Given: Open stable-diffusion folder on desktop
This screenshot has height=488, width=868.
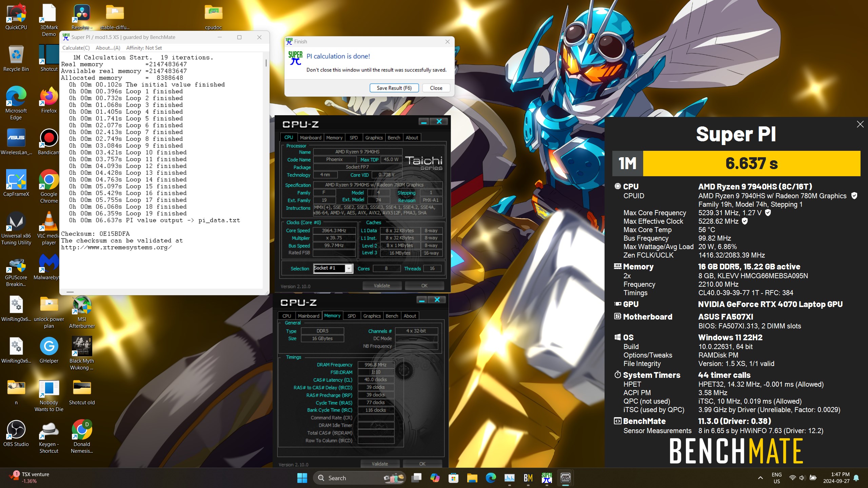Looking at the screenshot, I should pyautogui.click(x=115, y=16).
